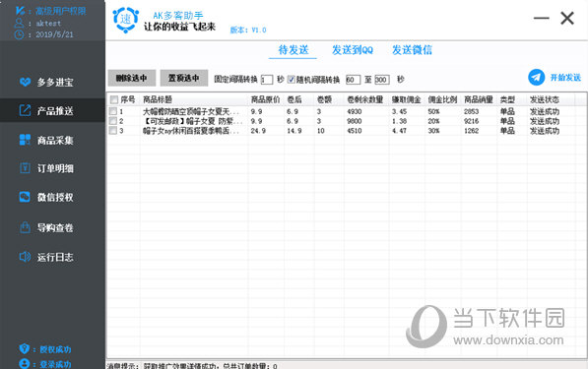Click the original price cell 24.9

click(x=258, y=130)
